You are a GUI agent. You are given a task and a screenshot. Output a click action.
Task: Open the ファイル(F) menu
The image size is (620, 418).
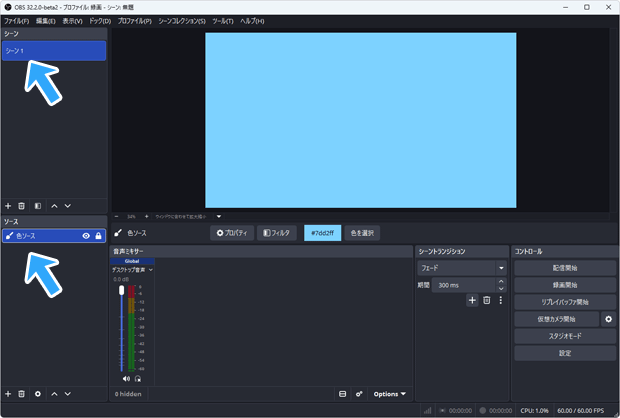[x=17, y=21]
